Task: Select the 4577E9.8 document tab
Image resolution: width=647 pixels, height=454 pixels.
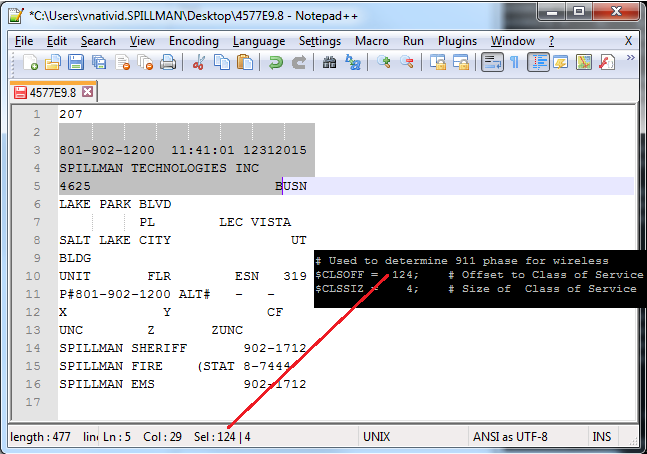Action: [53, 92]
